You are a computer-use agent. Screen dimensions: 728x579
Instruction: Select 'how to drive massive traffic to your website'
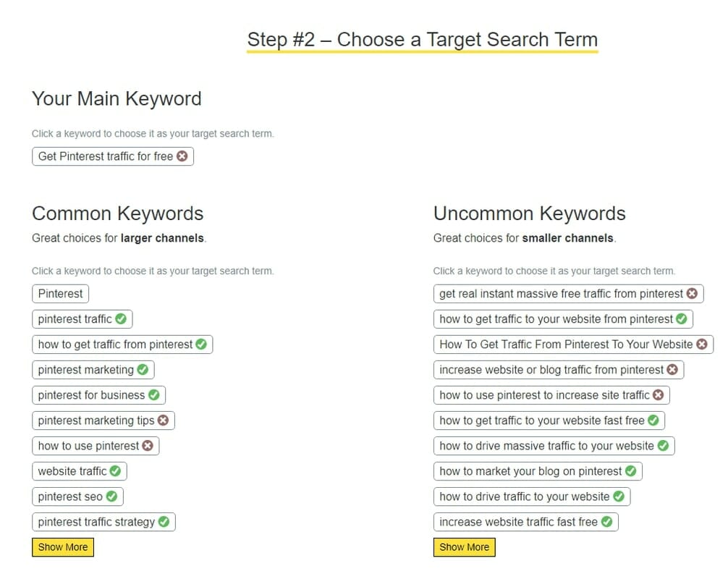546,446
